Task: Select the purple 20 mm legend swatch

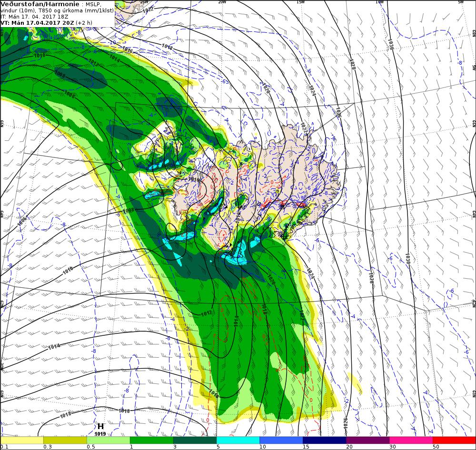Action: pos(367,440)
